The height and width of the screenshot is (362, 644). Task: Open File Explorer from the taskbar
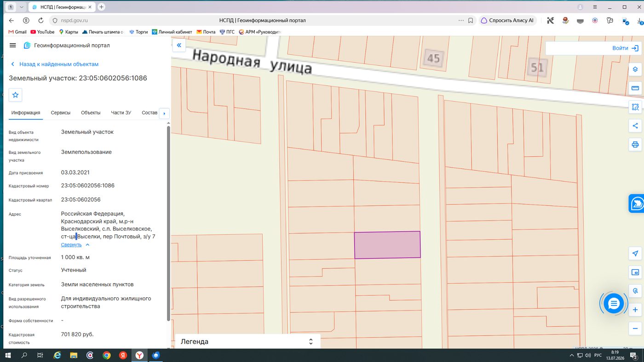pos(74,355)
